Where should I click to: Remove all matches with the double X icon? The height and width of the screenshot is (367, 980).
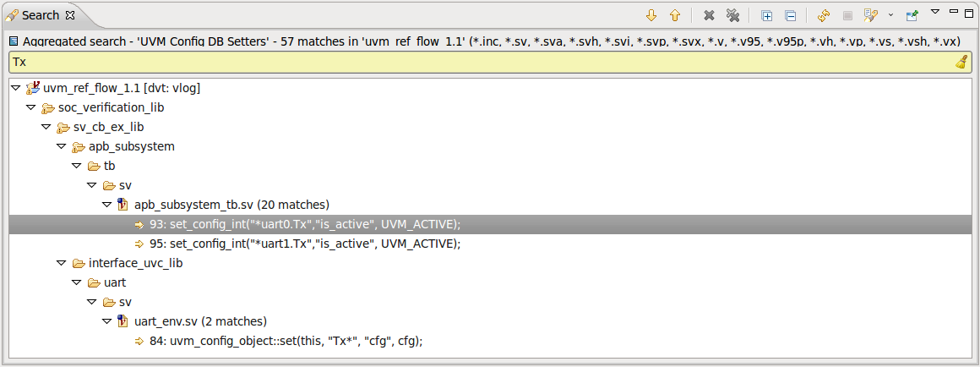[732, 15]
